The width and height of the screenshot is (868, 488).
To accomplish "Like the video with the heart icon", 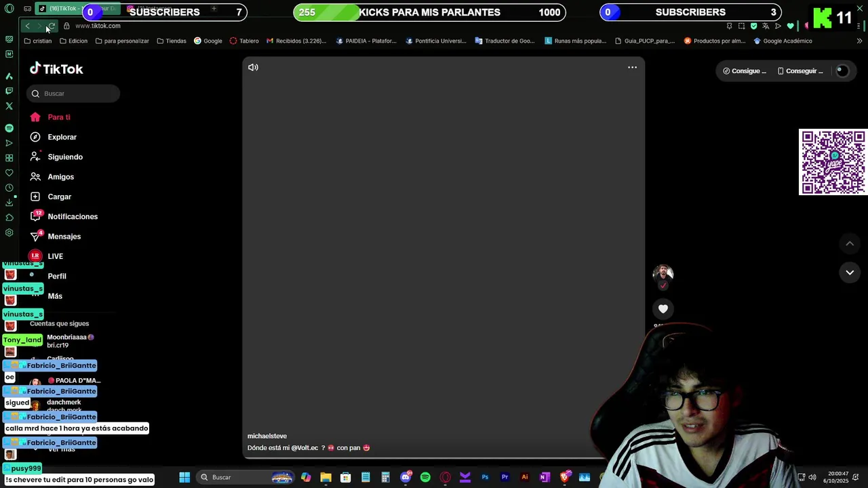I will (663, 309).
